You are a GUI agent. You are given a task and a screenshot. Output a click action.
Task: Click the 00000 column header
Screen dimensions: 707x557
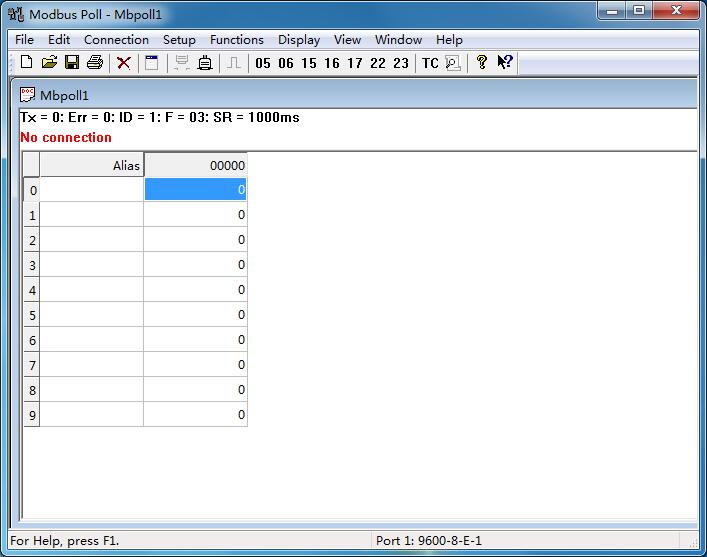tap(196, 166)
